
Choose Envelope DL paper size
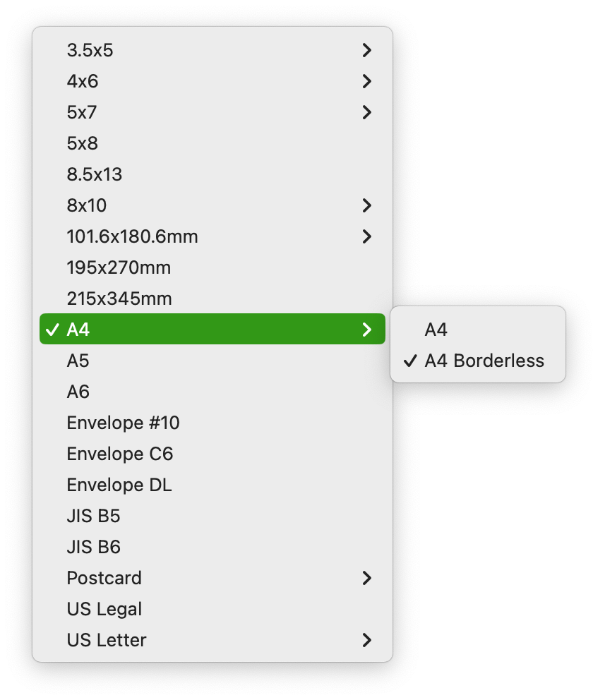point(119,485)
